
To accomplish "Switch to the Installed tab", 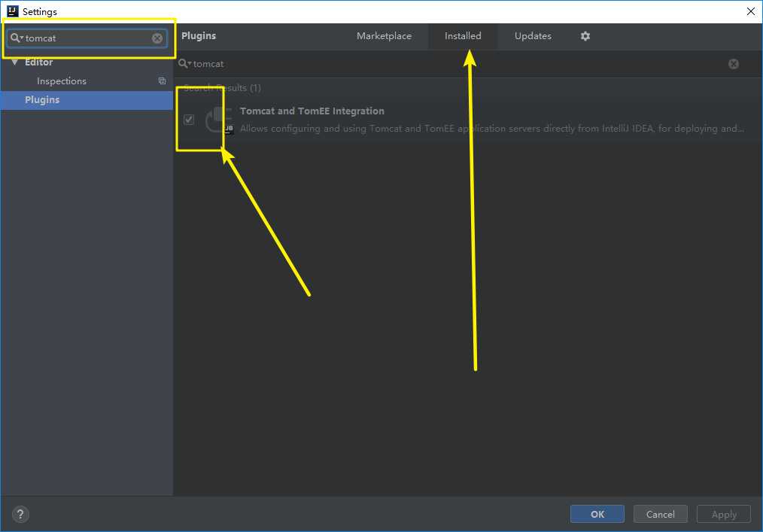I will [x=463, y=36].
